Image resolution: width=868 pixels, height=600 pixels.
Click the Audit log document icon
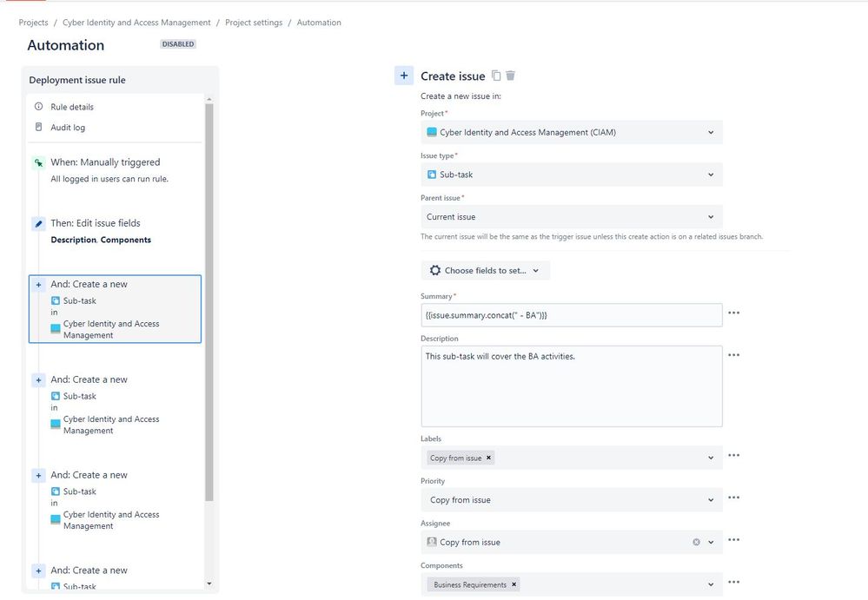click(x=39, y=127)
